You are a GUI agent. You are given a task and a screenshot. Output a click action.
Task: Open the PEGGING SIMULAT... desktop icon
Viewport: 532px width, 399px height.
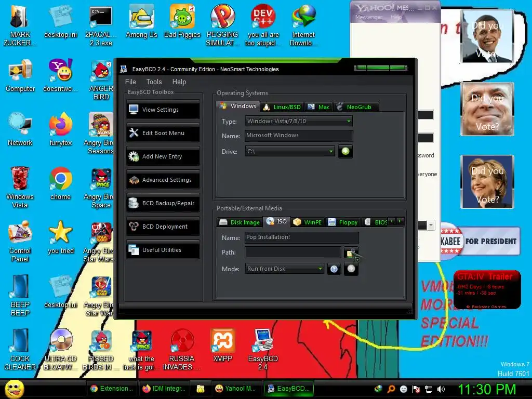[x=222, y=25]
